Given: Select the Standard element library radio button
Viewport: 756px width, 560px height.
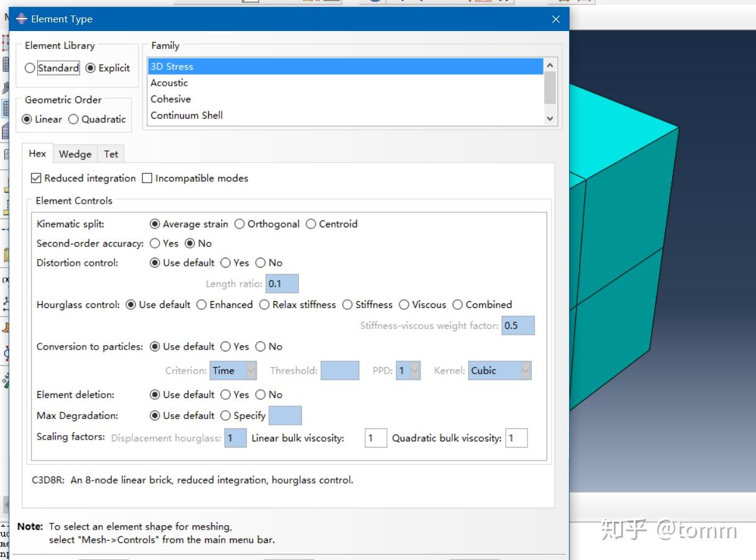Looking at the screenshot, I should point(30,68).
